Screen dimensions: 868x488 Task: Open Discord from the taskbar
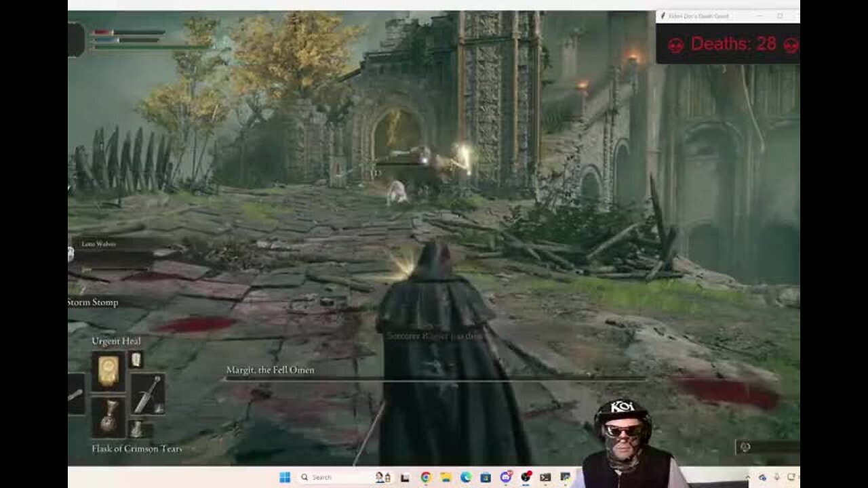pyautogui.click(x=505, y=477)
